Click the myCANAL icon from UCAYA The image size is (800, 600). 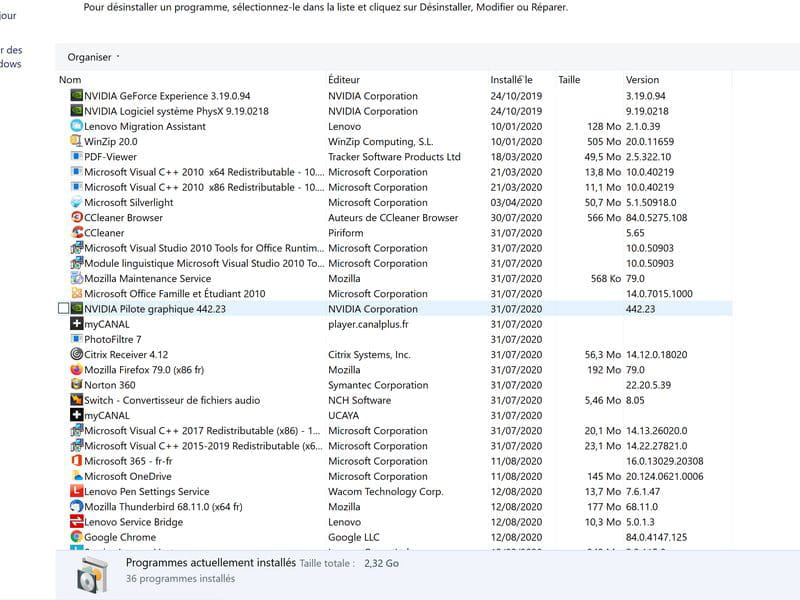point(77,415)
